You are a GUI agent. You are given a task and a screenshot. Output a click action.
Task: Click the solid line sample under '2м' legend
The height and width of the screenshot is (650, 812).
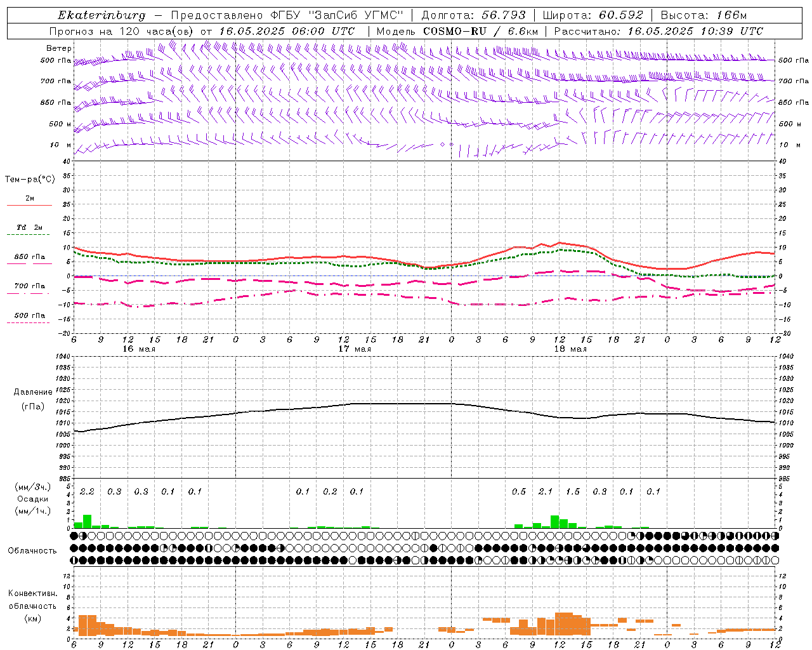29,205
